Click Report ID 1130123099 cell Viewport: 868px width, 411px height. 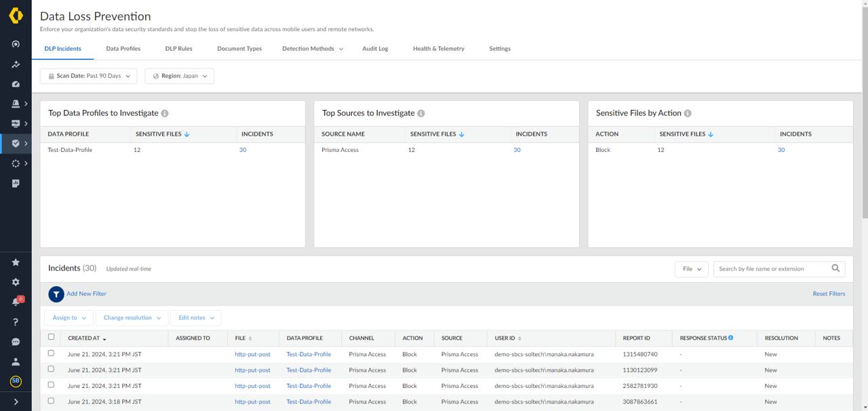point(639,370)
